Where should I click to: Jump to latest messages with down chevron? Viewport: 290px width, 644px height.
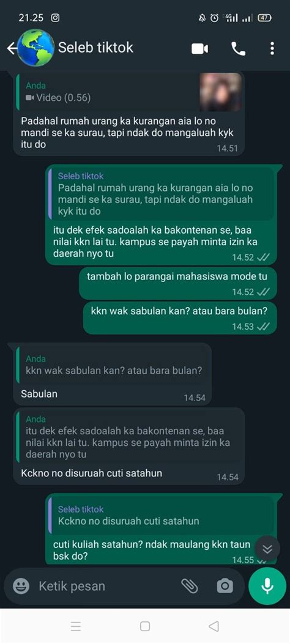click(267, 549)
